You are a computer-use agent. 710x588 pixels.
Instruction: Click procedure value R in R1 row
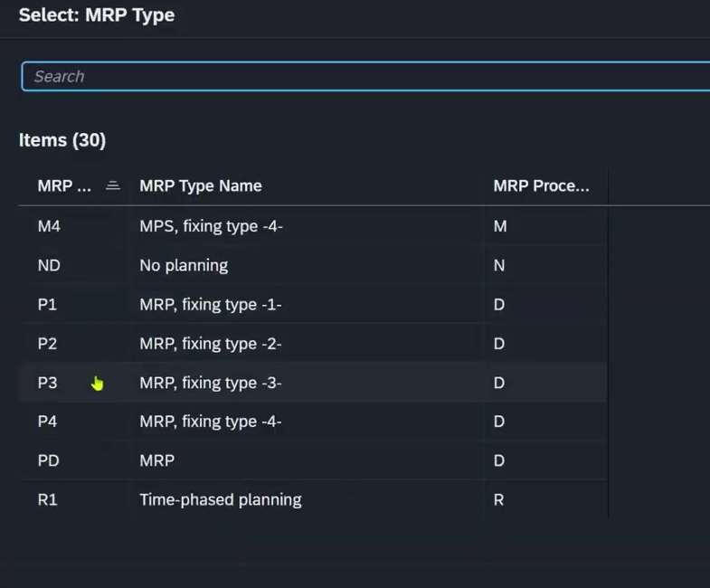[498, 499]
